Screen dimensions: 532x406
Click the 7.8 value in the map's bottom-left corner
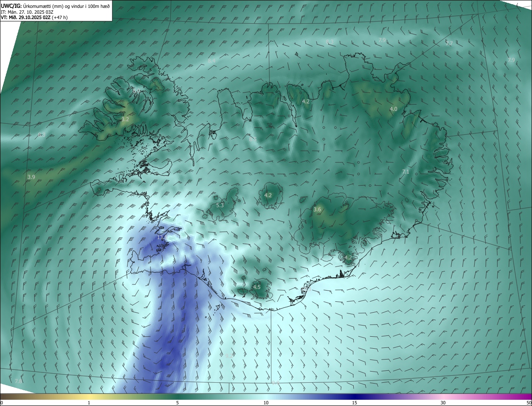click(18, 381)
